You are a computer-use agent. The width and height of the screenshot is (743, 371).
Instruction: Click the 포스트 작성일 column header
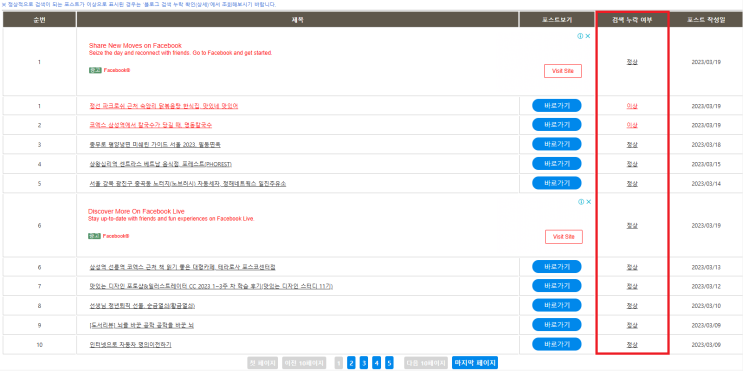pos(706,20)
